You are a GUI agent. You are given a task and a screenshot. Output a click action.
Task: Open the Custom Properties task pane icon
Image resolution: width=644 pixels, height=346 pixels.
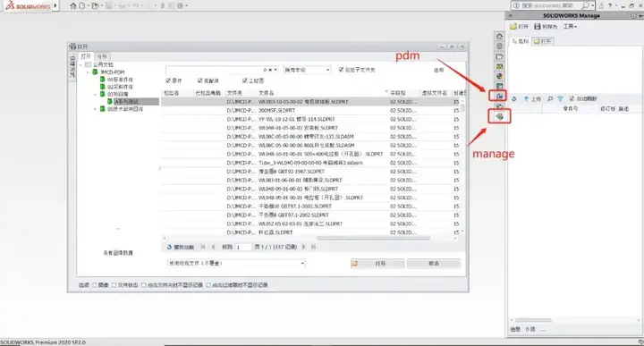[x=499, y=86]
